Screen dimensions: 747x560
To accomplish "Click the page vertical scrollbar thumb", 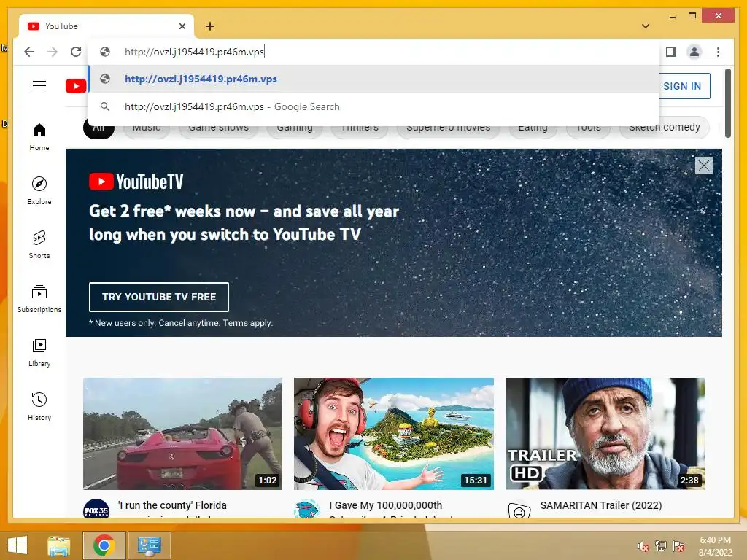I will tap(727, 103).
